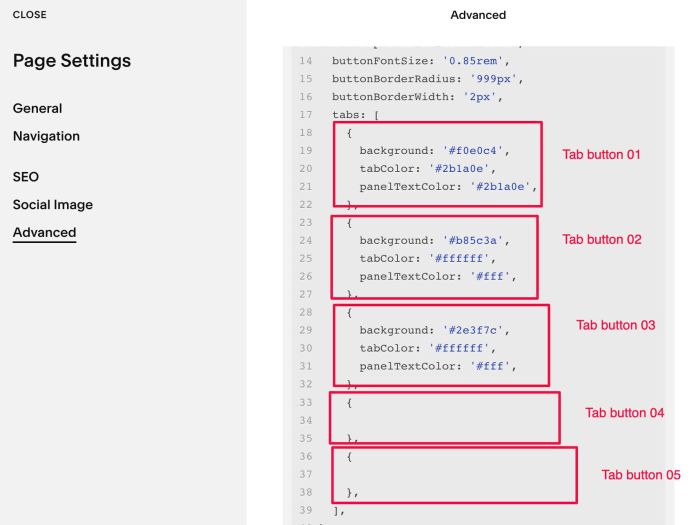Select the SEO settings section
The height and width of the screenshot is (525, 700).
click(x=26, y=177)
